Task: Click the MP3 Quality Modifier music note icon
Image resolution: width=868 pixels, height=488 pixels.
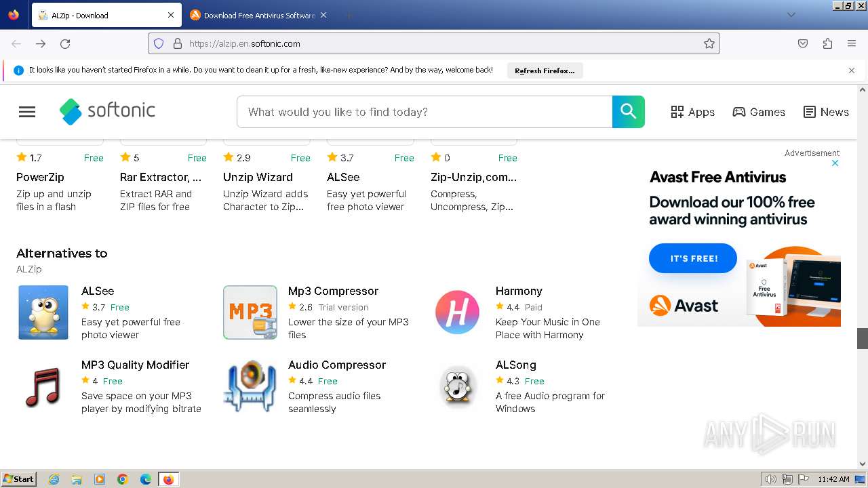Action: click(43, 386)
